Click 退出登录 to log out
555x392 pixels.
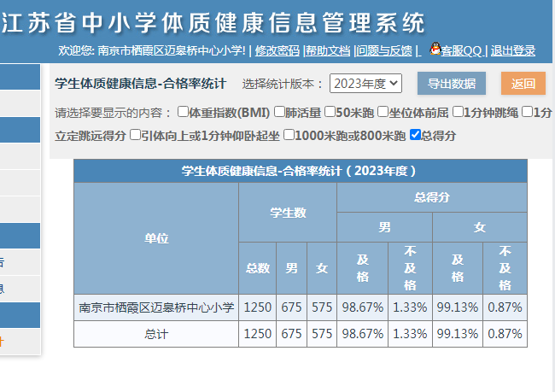(x=513, y=51)
